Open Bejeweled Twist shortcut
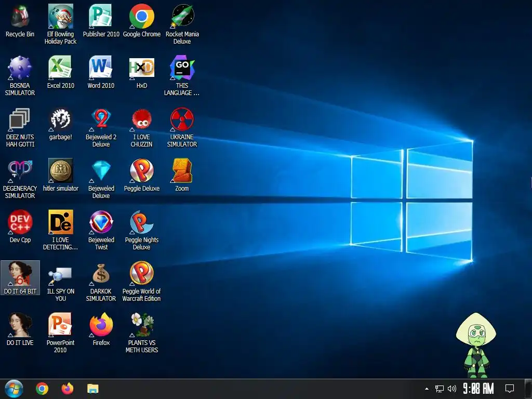 click(x=101, y=230)
